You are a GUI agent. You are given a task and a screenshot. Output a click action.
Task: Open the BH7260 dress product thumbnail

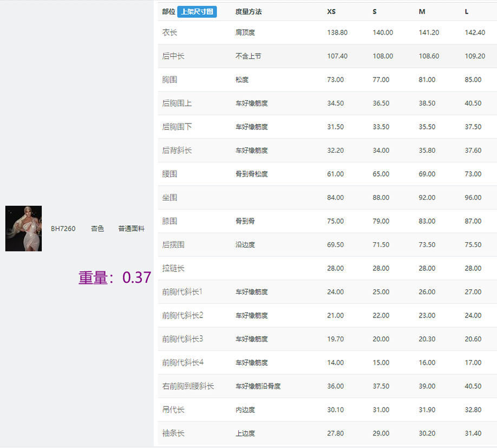point(23,228)
